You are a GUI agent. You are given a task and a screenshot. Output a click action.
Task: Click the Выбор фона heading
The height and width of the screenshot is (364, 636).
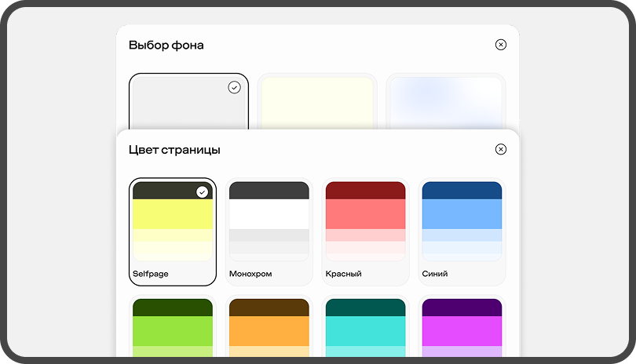click(x=166, y=45)
